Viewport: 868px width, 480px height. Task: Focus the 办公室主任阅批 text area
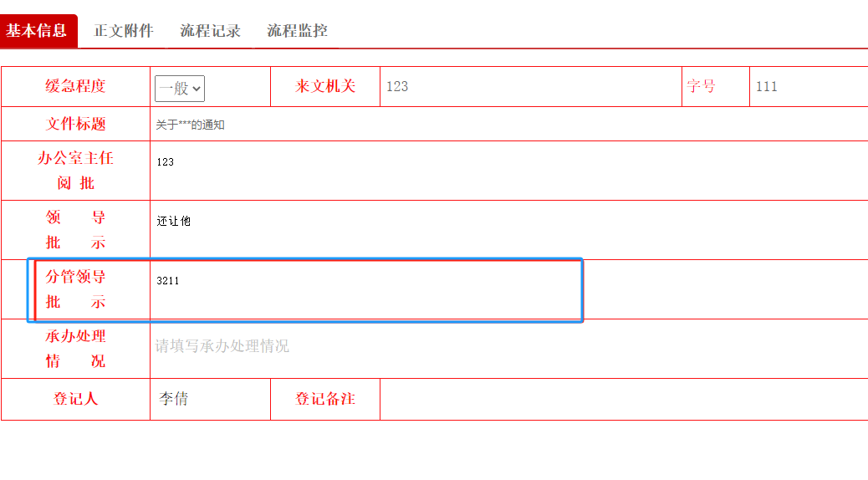point(508,171)
